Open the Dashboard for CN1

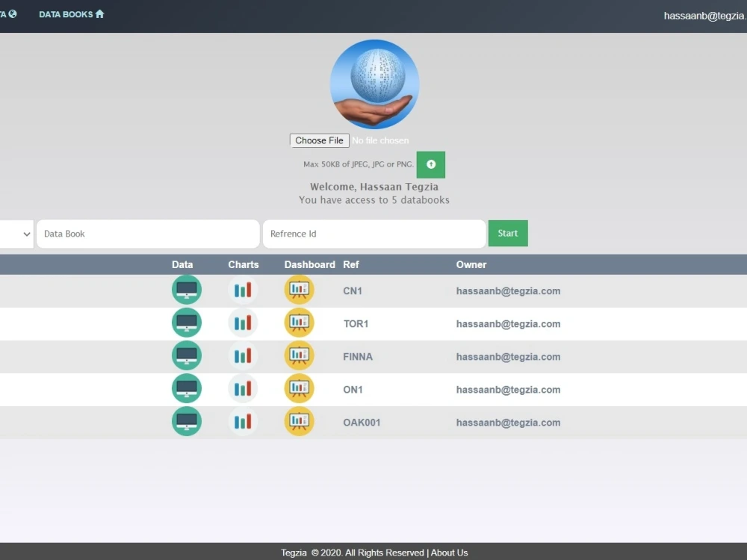[x=299, y=290]
